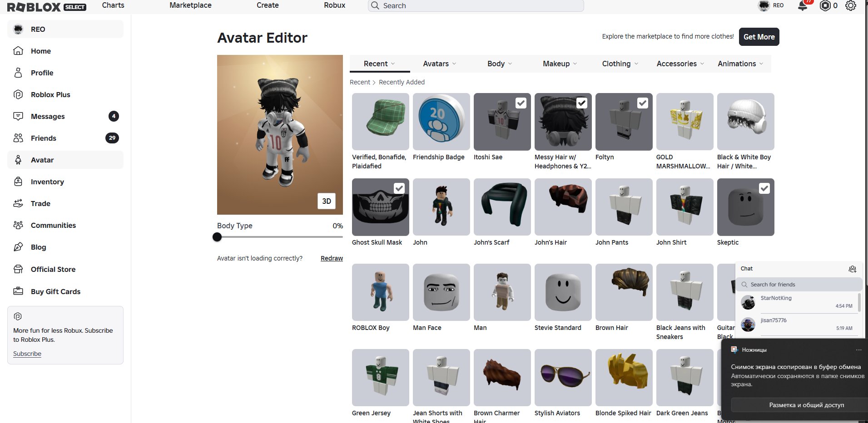Toggle the Skeptic face checkbox
This screenshot has width=868, height=423.
pos(764,188)
